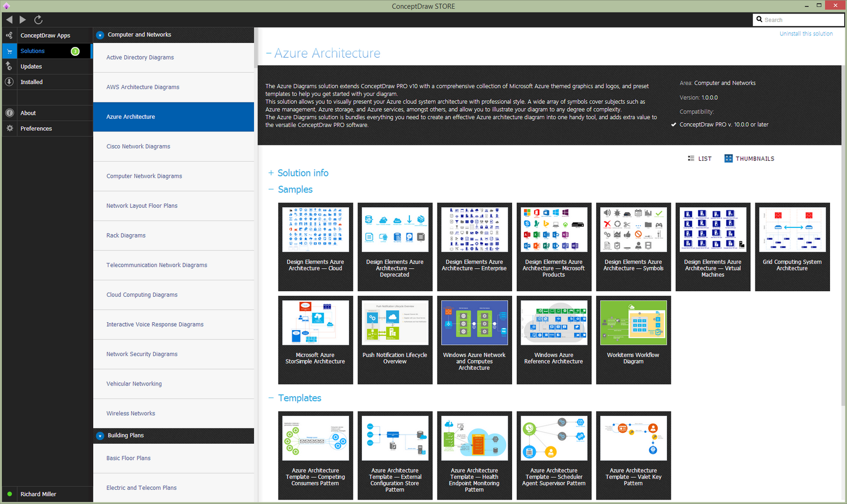Expand the Solution info section
This screenshot has height=504, width=847.
tap(271, 173)
